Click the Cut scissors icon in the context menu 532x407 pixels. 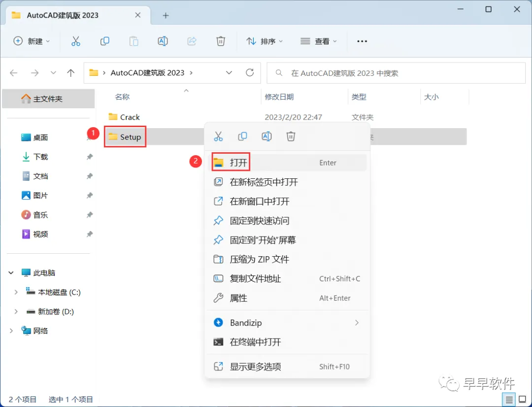(218, 136)
